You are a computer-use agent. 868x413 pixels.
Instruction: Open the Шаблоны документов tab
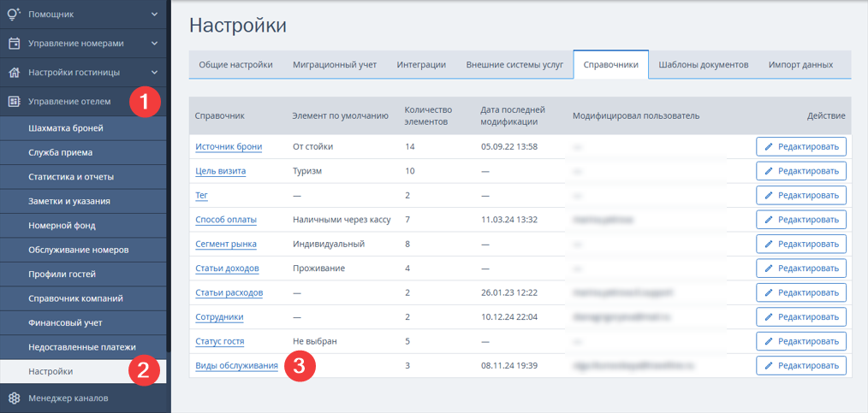click(x=704, y=65)
